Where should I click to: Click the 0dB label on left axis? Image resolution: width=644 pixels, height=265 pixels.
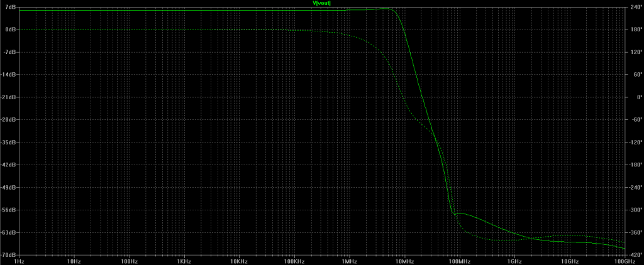click(x=11, y=30)
